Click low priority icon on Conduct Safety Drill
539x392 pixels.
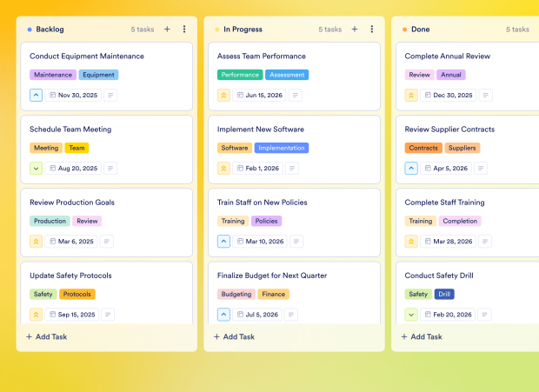point(411,315)
